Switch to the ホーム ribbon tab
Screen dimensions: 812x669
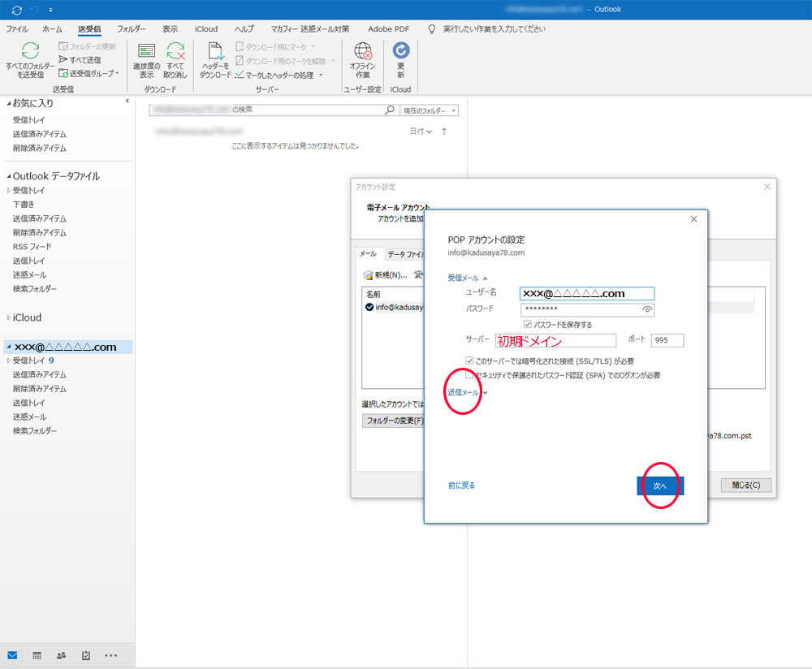pos(52,29)
